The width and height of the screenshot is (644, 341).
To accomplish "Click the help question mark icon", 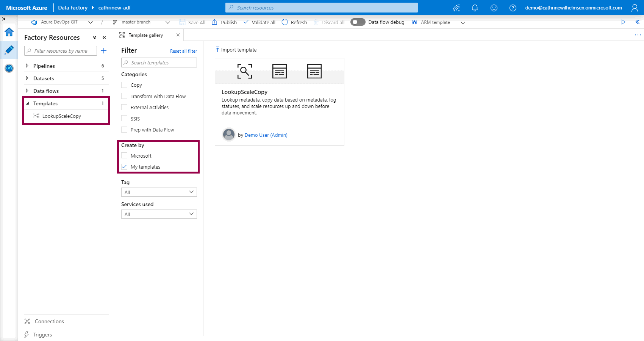I will click(513, 8).
